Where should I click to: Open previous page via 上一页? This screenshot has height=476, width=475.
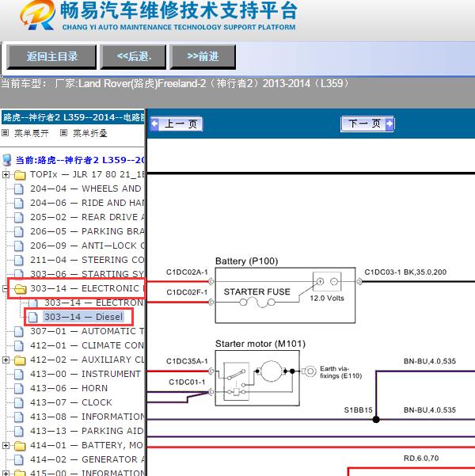177,124
